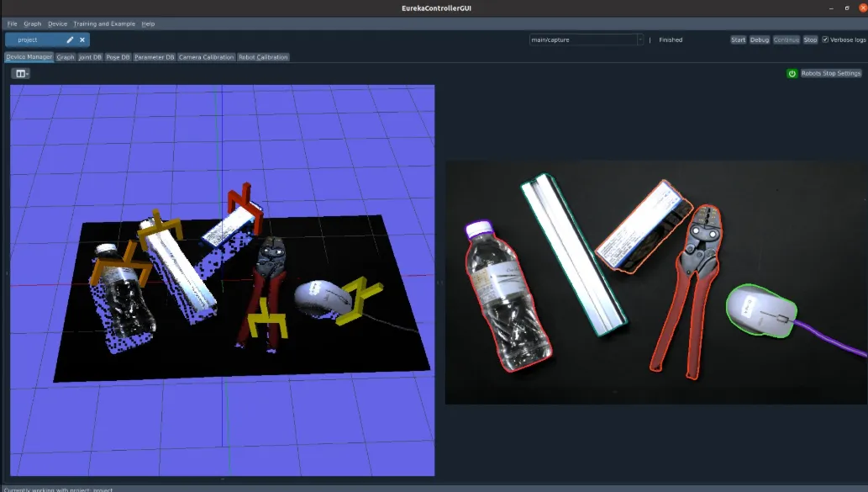Close the project tab using the X icon
The height and width of the screenshot is (492, 868).
tap(82, 39)
